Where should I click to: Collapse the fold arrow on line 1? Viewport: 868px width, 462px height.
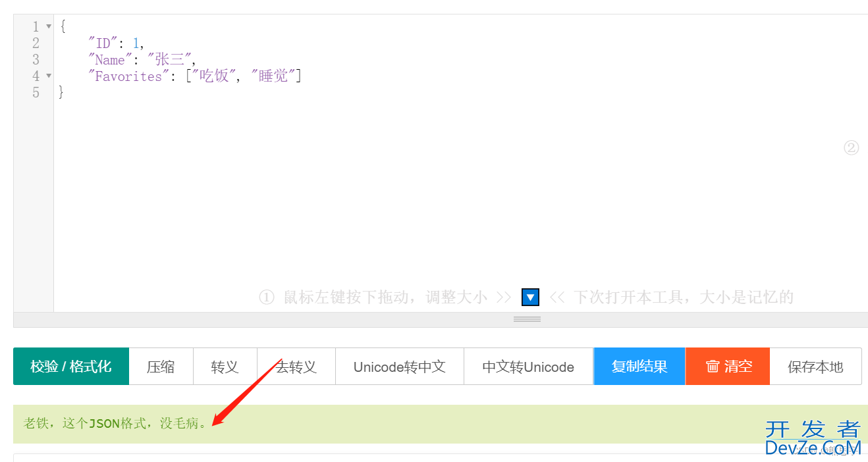(48, 27)
